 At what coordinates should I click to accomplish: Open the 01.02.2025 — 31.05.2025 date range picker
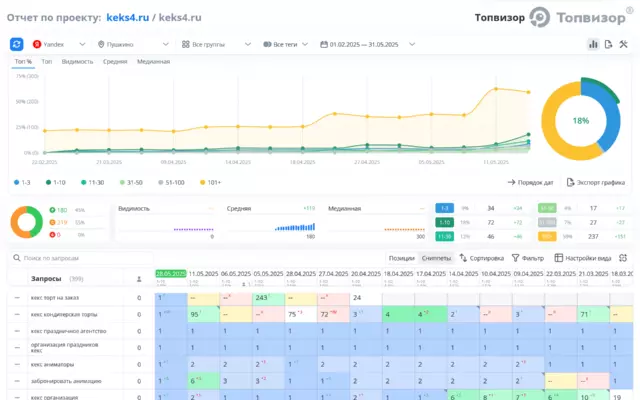(x=367, y=44)
